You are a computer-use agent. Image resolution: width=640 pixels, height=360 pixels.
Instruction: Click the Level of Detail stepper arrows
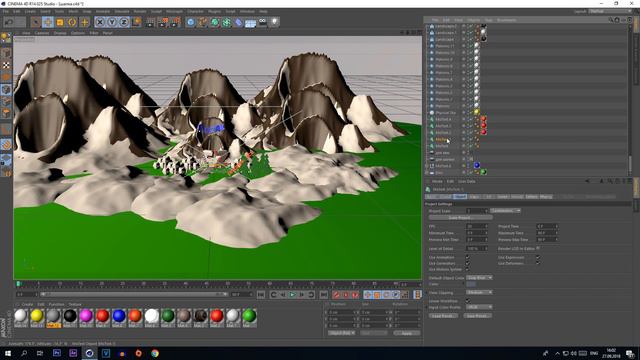486,248
